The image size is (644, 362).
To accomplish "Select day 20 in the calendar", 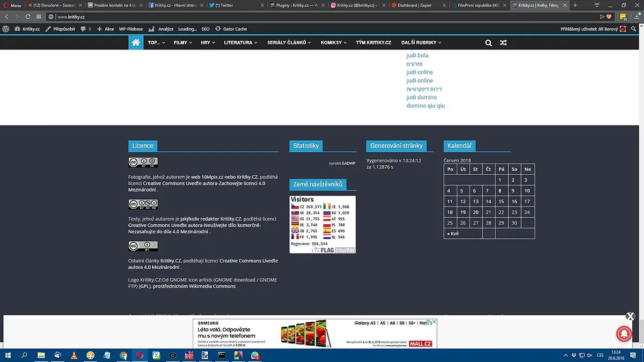I will 476,212.
